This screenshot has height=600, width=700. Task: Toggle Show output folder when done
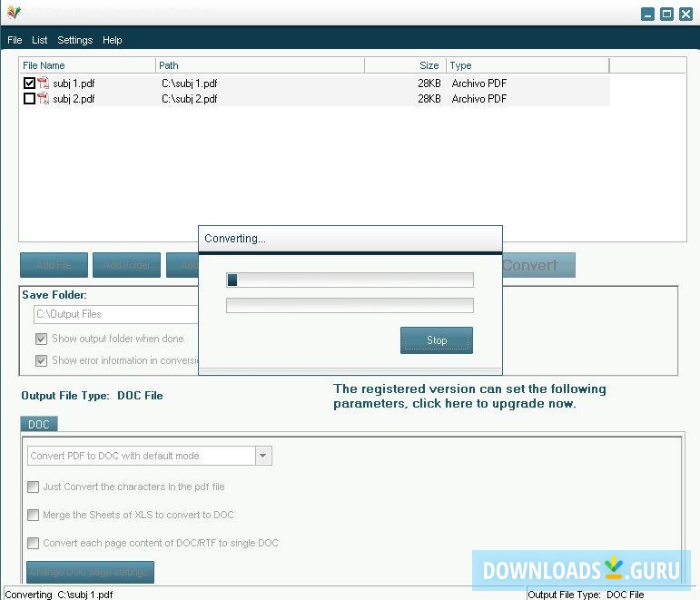point(41,339)
